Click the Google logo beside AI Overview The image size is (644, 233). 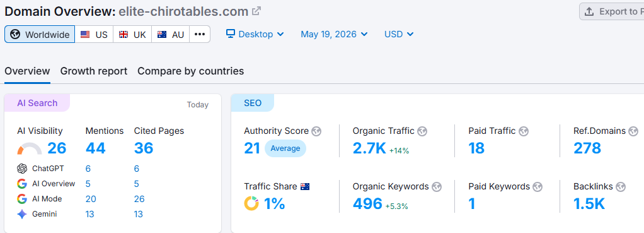click(x=22, y=184)
